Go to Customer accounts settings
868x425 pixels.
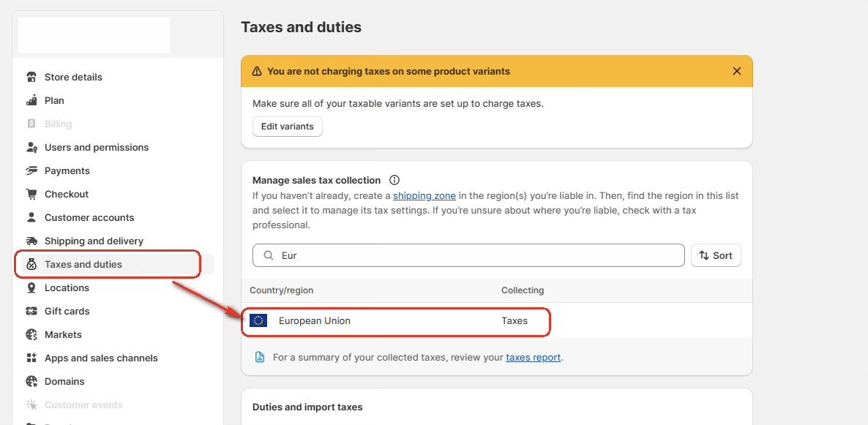(x=89, y=217)
